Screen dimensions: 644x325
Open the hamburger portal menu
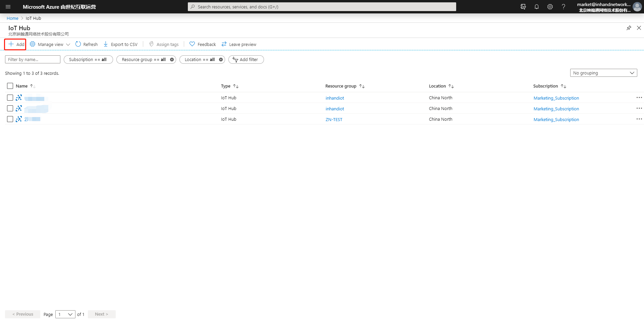click(8, 7)
